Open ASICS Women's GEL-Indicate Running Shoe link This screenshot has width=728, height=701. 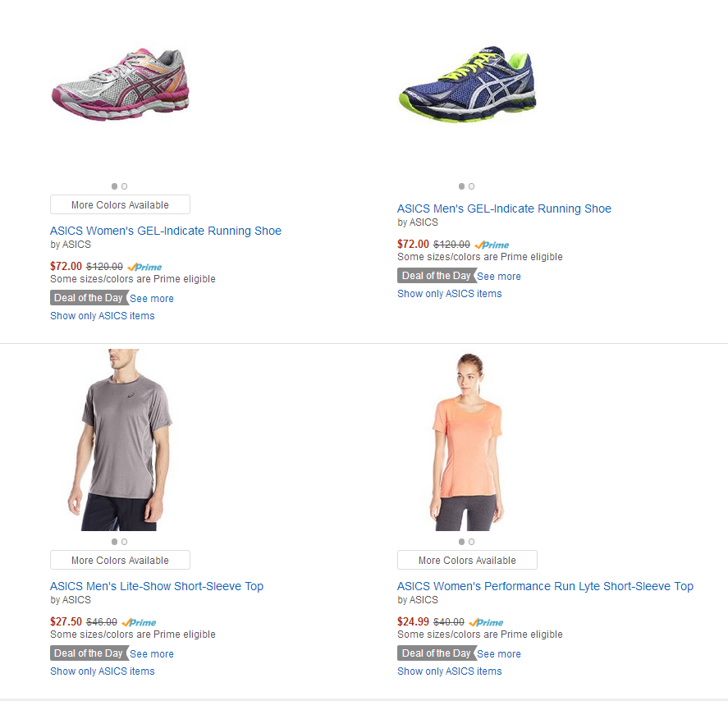(x=166, y=231)
